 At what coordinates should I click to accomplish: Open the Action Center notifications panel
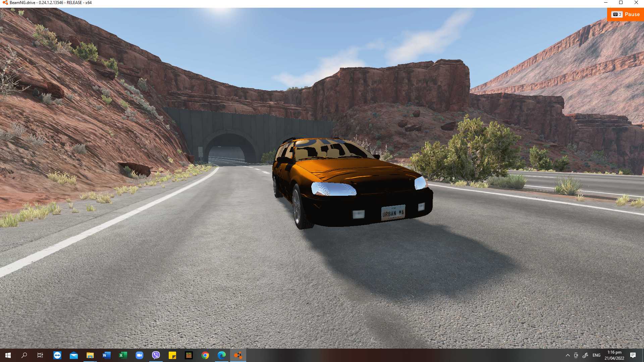click(x=633, y=355)
